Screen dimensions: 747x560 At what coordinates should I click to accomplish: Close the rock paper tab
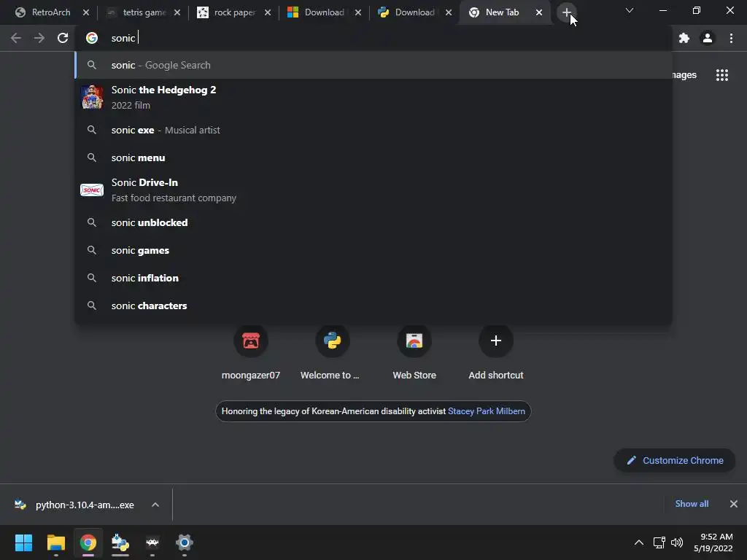click(268, 12)
